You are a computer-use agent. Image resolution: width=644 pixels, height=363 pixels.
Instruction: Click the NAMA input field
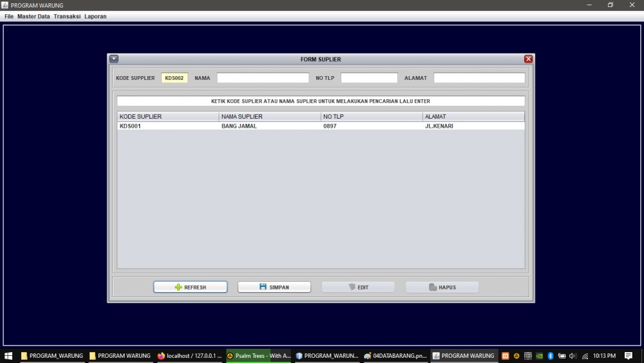click(x=263, y=78)
